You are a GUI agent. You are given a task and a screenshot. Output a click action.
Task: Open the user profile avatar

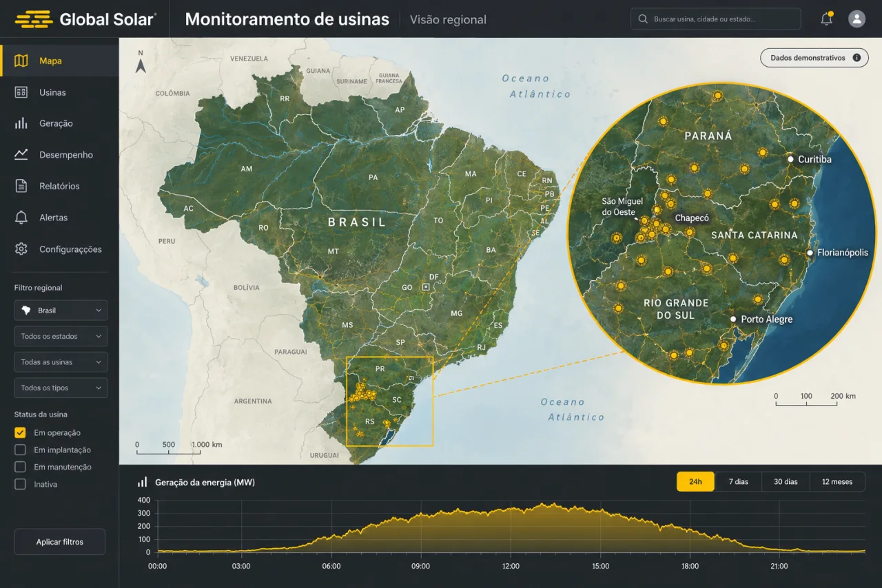[857, 19]
